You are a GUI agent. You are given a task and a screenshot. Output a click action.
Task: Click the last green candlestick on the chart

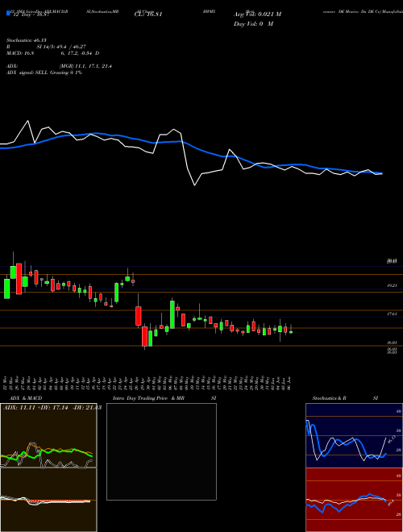point(291,332)
